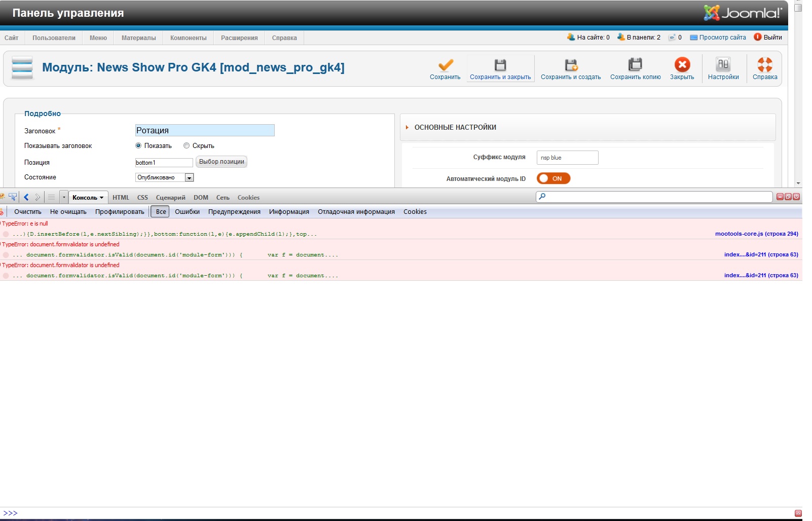Open the Материалы menu
Screen dimensions: 812x521
[x=138, y=38]
